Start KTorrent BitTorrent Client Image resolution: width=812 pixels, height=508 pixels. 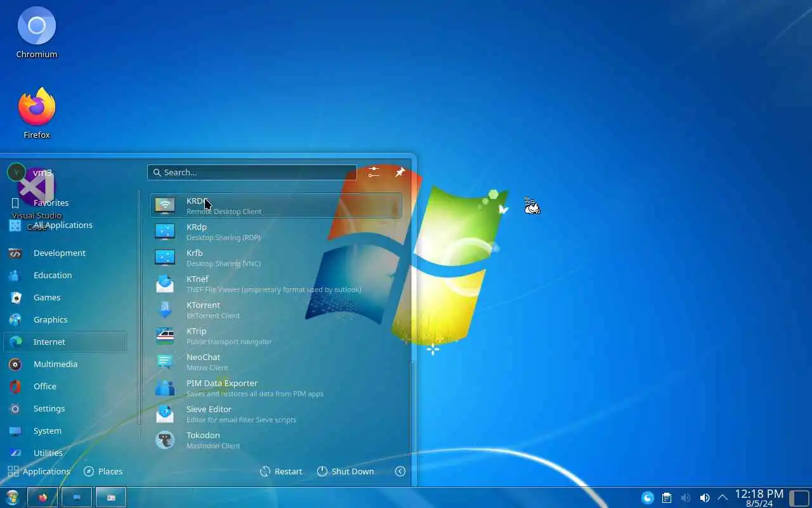pyautogui.click(x=276, y=310)
